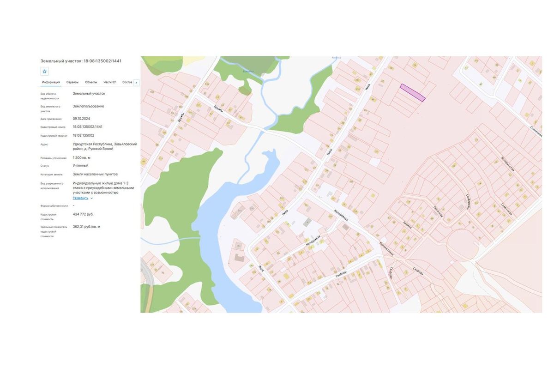
Task: Click the value 362,31 руб./кв. м
Action: click(86, 227)
